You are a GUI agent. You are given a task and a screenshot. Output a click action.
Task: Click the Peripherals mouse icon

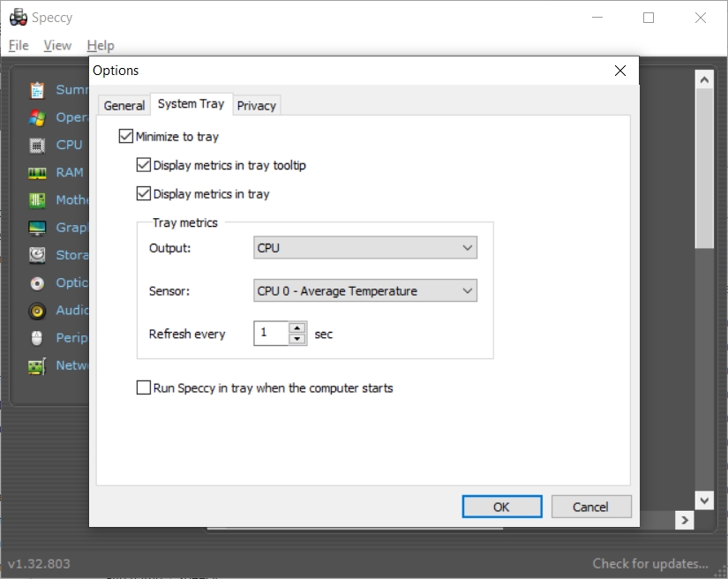point(37,338)
